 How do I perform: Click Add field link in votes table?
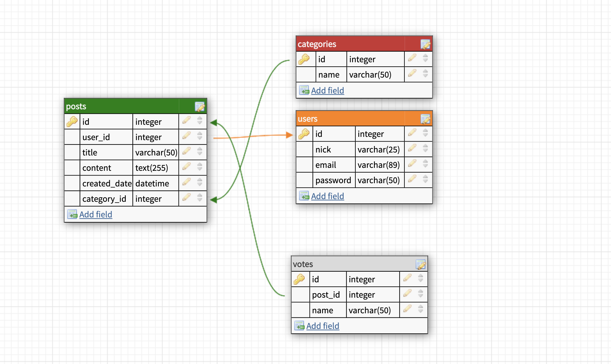[x=323, y=326]
